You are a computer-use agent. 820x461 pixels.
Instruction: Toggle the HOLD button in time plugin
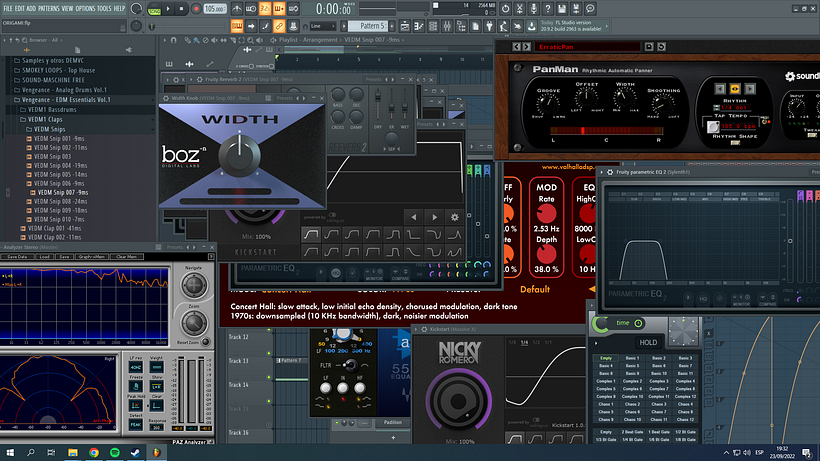coord(648,341)
